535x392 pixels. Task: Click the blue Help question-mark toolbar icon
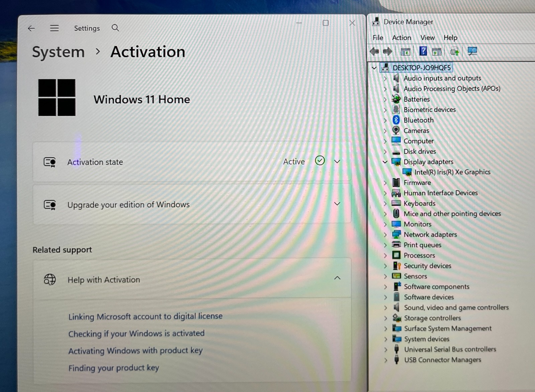[423, 51]
